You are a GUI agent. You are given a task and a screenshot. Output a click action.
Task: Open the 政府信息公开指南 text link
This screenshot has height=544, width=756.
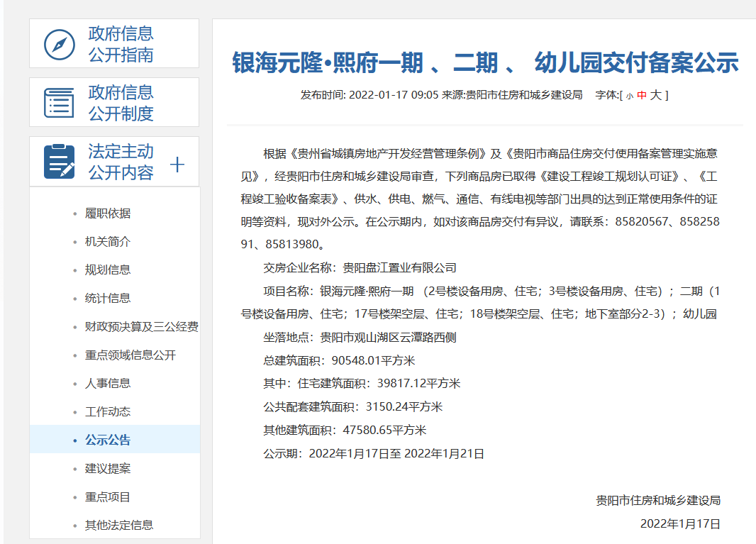[x=121, y=44]
